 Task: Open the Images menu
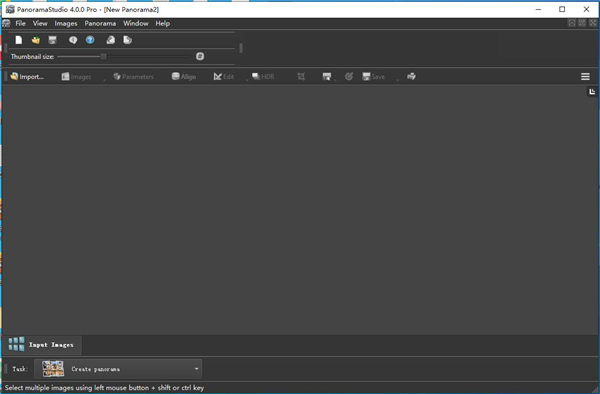tap(66, 23)
